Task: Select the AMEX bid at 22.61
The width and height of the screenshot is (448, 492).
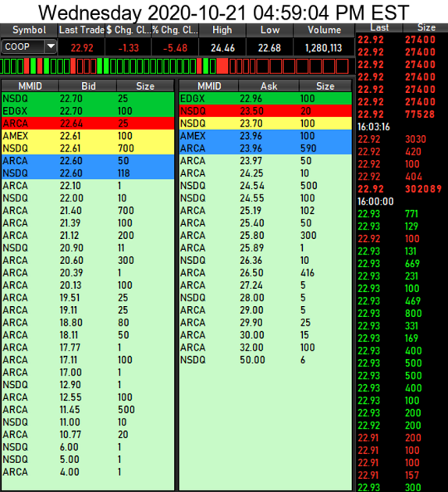Action: tap(87, 136)
